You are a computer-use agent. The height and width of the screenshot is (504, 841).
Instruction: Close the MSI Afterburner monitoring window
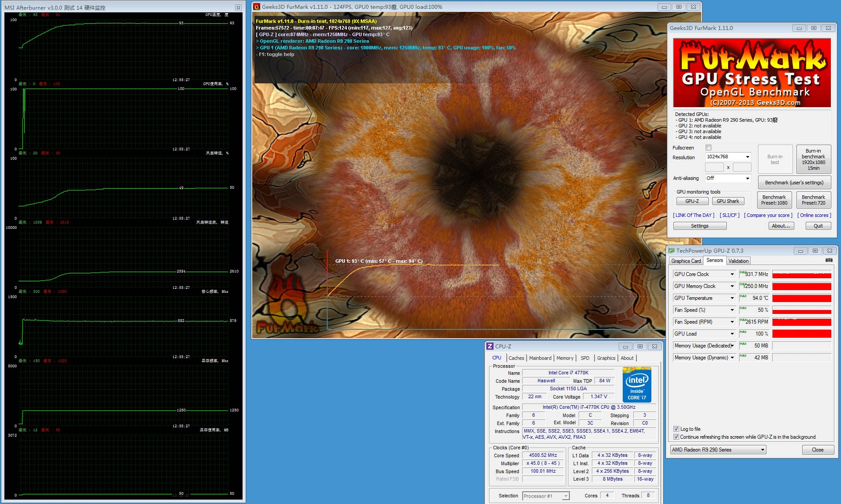[x=238, y=7]
